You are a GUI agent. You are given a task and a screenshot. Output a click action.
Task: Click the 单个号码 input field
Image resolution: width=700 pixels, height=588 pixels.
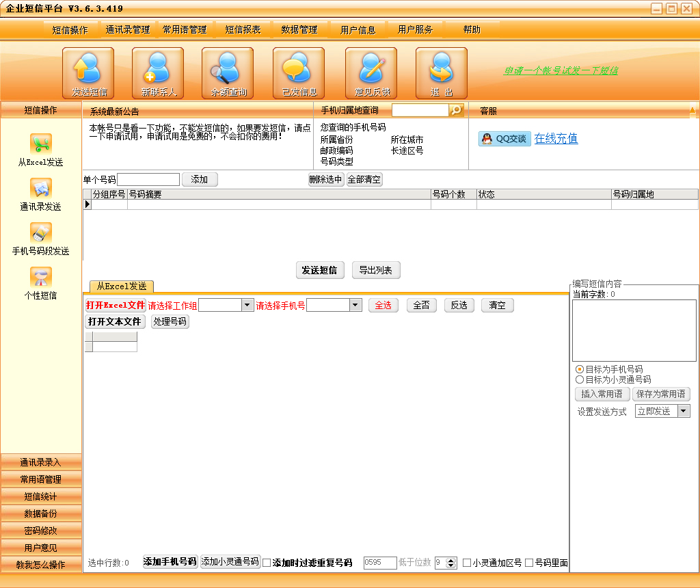tap(148, 180)
